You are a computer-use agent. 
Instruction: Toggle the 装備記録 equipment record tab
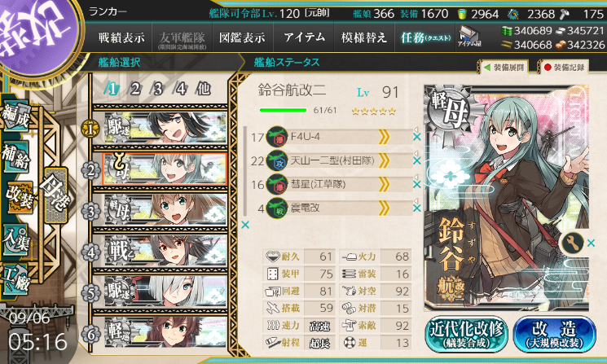click(564, 68)
